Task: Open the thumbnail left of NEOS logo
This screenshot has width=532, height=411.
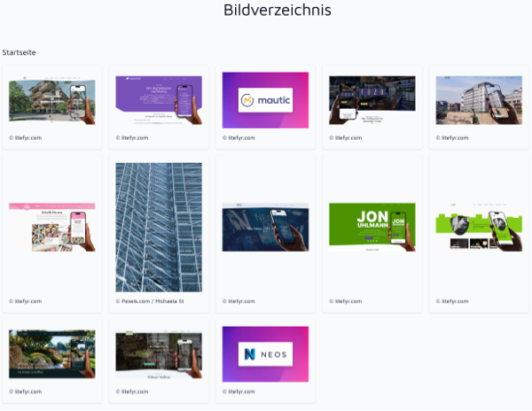Action: pos(159,353)
